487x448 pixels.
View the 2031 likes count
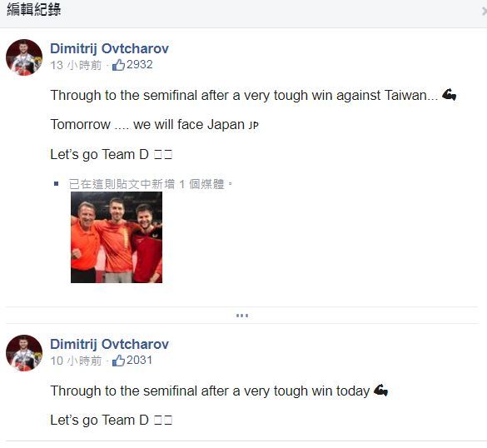click(x=140, y=361)
